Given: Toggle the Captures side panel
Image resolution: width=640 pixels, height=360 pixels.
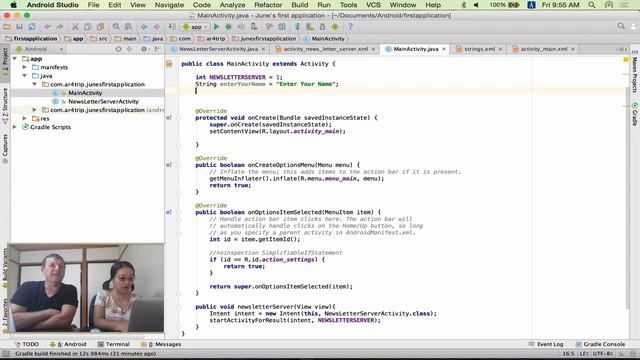Looking at the screenshot, I should click(x=5, y=149).
